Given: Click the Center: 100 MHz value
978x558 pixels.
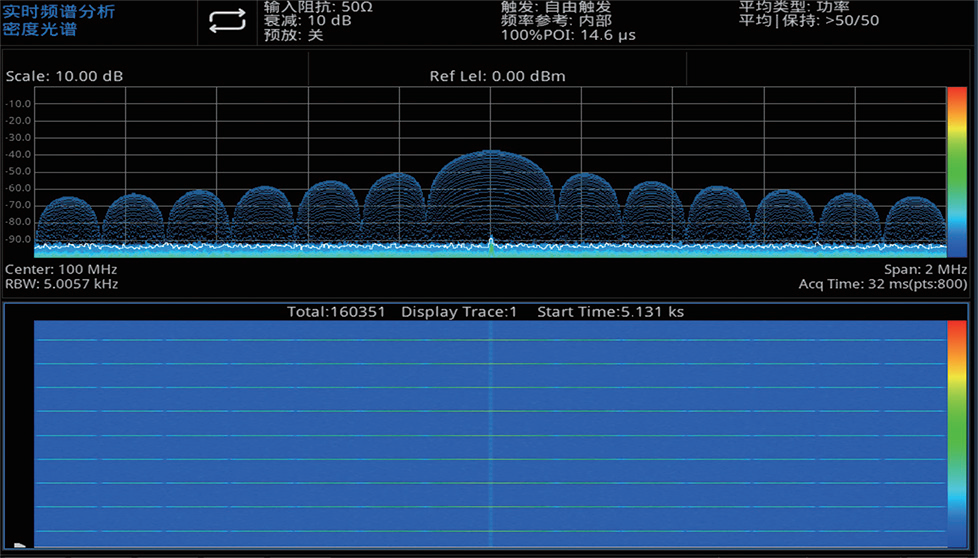Looking at the screenshot, I should [x=61, y=269].
